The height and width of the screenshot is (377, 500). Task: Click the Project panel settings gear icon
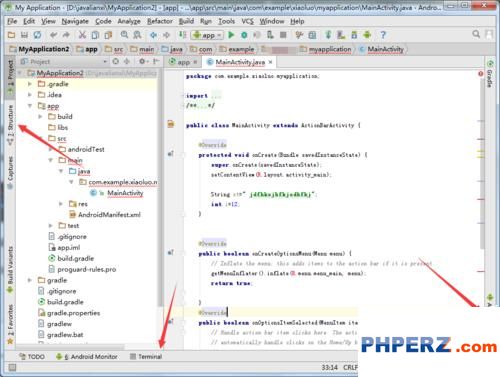(143, 61)
